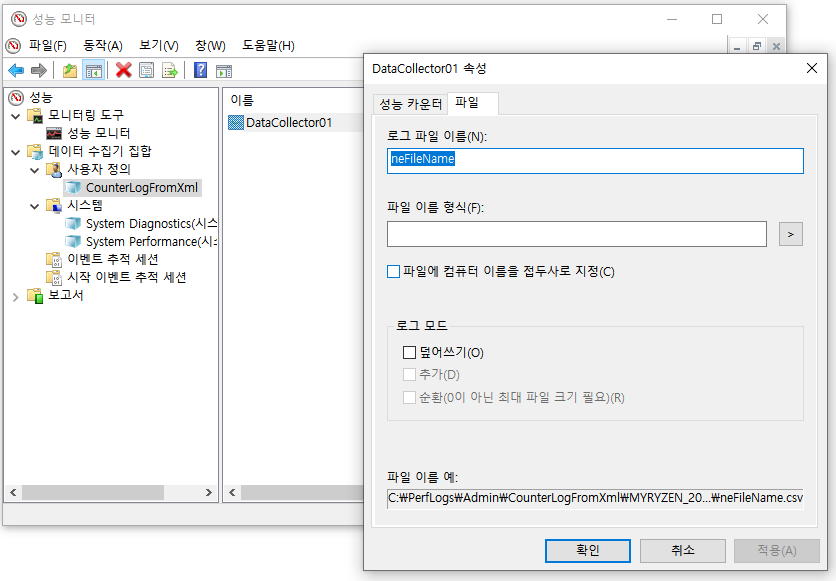
Task: Open the file name format arrow button
Action: pos(791,234)
